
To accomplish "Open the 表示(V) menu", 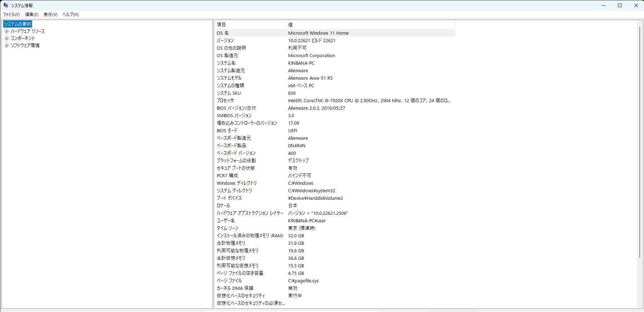I will pyautogui.click(x=50, y=15).
